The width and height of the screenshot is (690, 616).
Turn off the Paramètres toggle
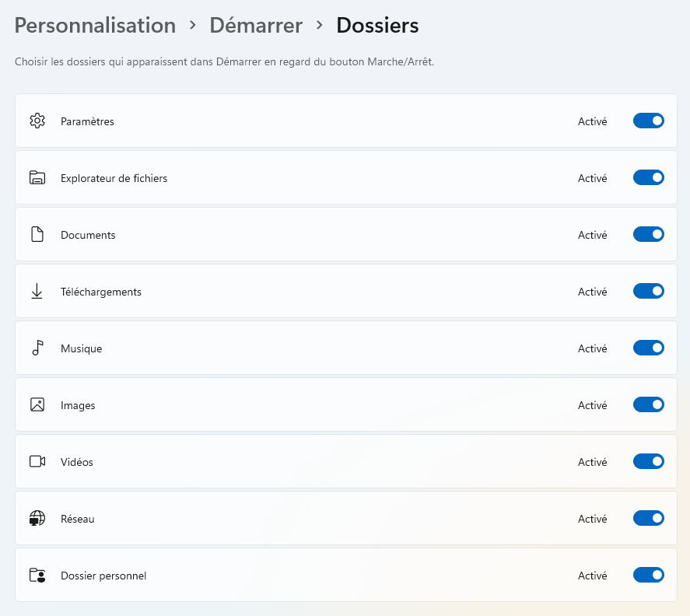pyautogui.click(x=648, y=121)
